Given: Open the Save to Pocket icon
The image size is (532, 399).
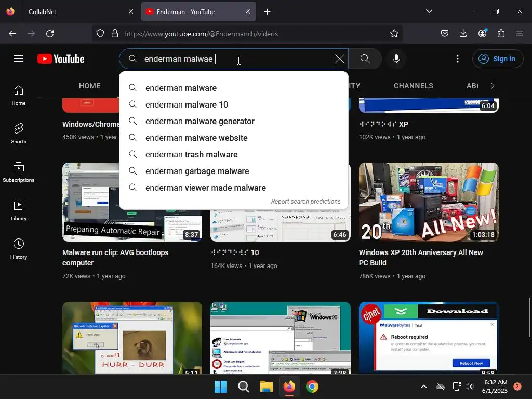Looking at the screenshot, I should coord(445,34).
